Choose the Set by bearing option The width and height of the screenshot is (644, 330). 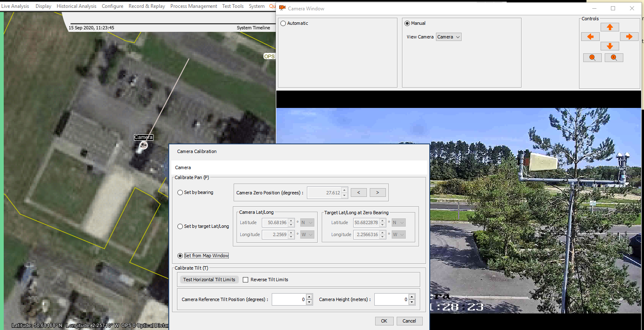click(180, 193)
